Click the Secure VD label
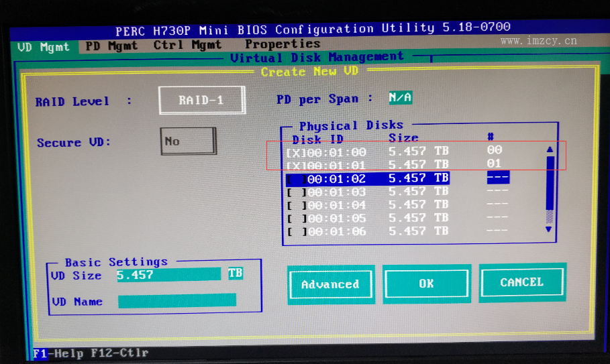Viewport: 610px width, 364px height. tap(74, 143)
